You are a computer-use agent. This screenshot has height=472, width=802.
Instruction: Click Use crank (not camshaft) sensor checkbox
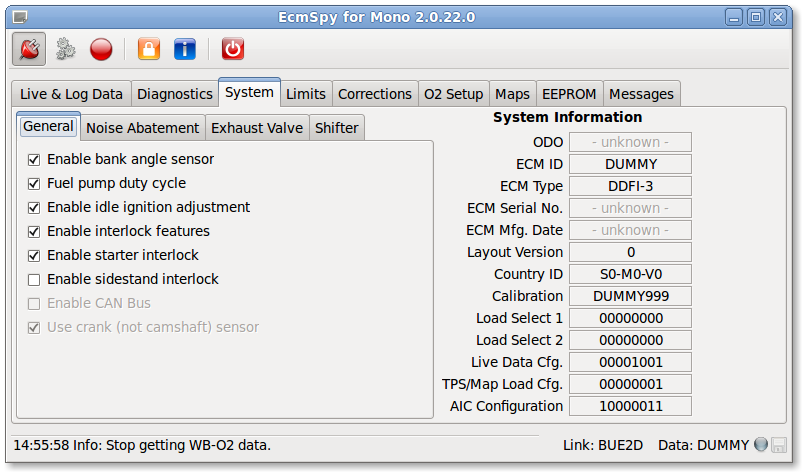click(x=34, y=328)
